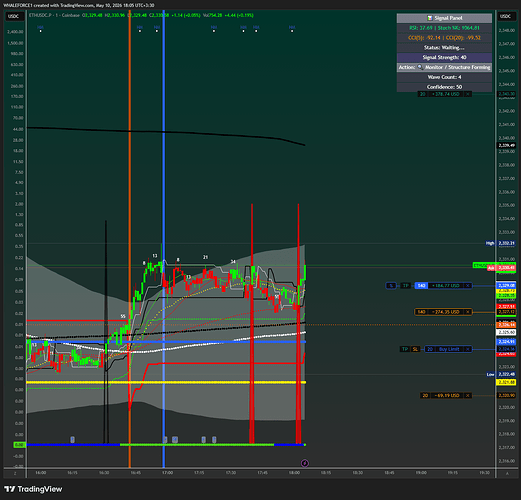
Task: Click the TP toggle on the 140 position
Action: [x=405, y=286]
